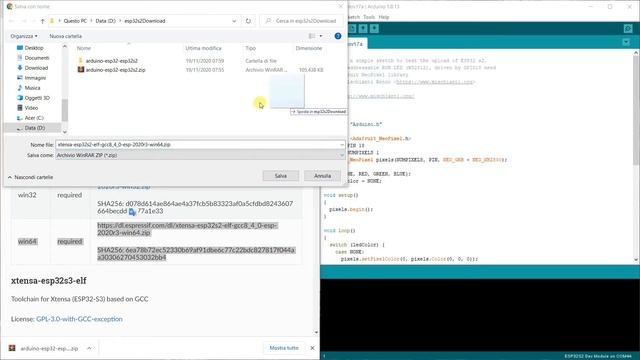Open the save dialog help icon
The image size is (640, 360).
[338, 36]
